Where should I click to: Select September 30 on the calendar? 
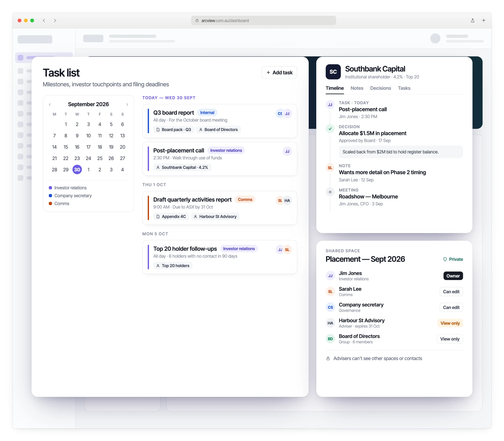[x=77, y=170]
